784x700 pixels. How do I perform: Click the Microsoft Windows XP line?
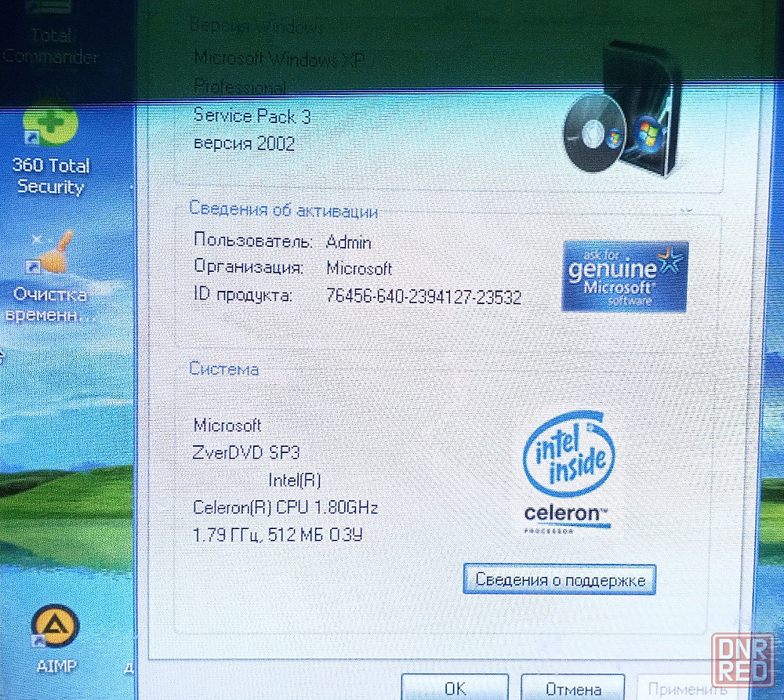[279, 59]
